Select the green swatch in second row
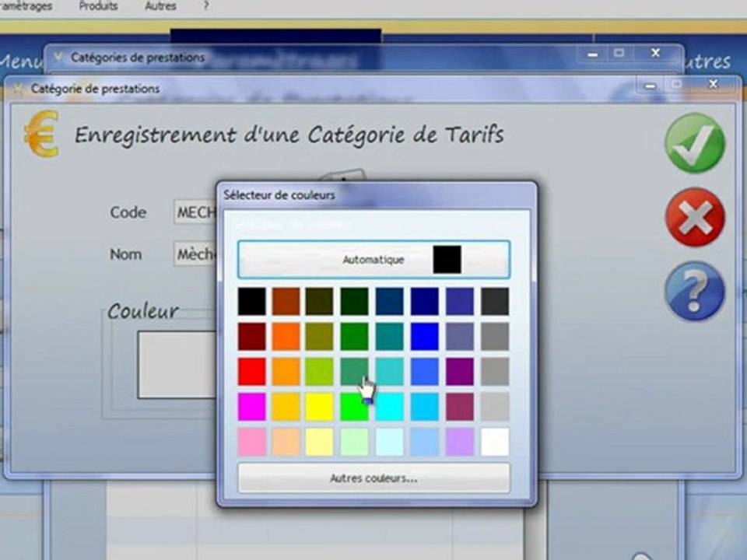The height and width of the screenshot is (560, 747). pos(354,336)
